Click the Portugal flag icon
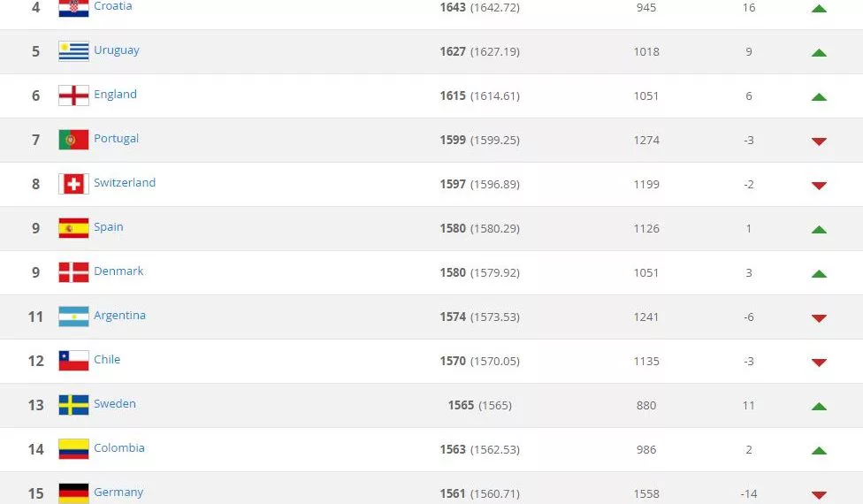Image resolution: width=863 pixels, height=504 pixels. pyautogui.click(x=73, y=140)
